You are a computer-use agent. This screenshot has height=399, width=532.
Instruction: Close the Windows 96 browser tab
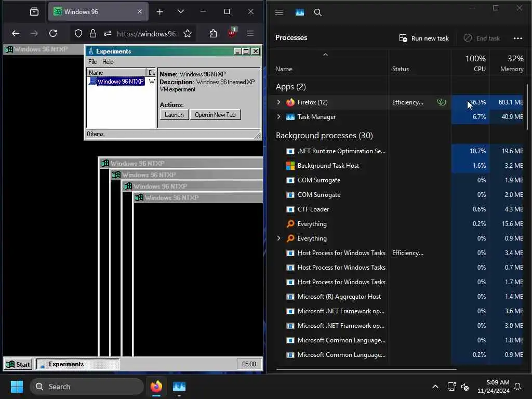139,11
